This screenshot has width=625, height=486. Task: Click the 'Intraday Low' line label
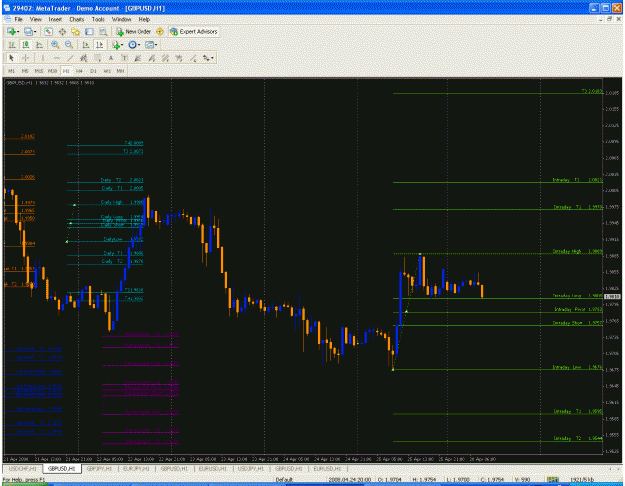[x=566, y=367]
